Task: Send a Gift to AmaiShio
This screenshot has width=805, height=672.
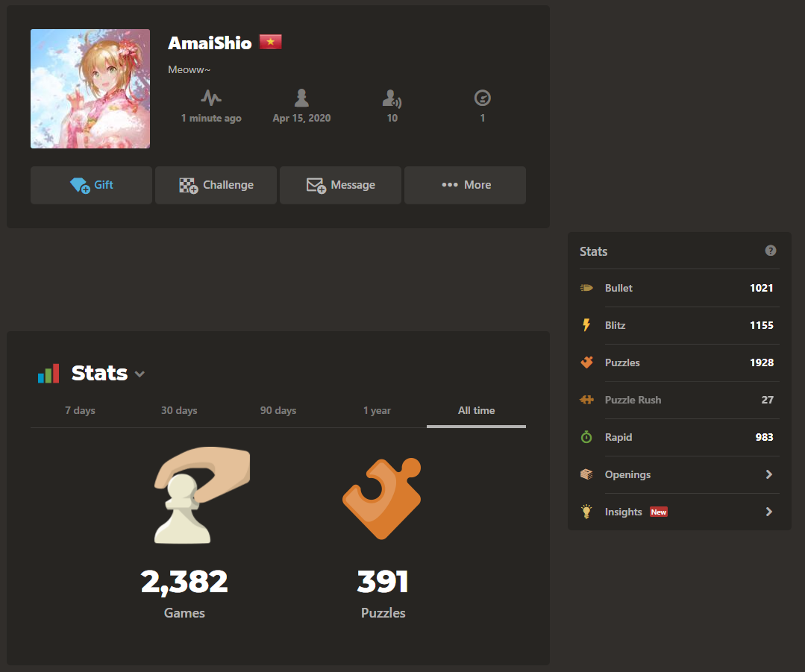Action: click(91, 185)
